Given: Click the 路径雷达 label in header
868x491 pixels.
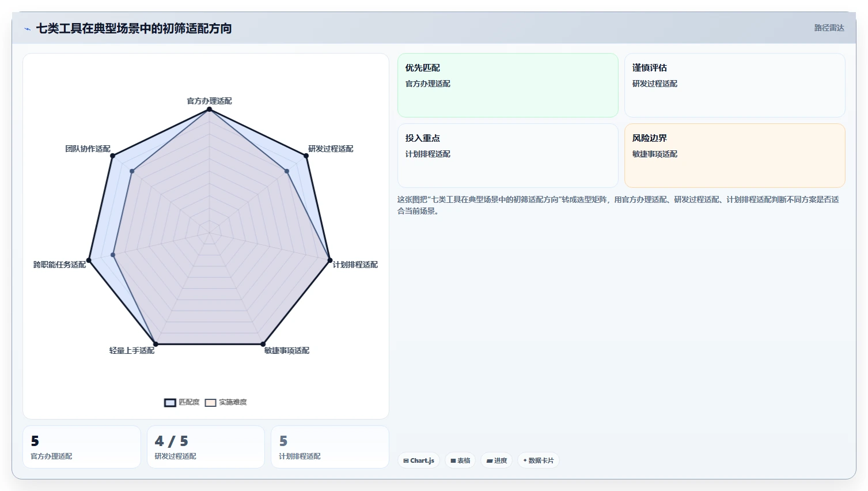Looking at the screenshot, I should tap(829, 28).
